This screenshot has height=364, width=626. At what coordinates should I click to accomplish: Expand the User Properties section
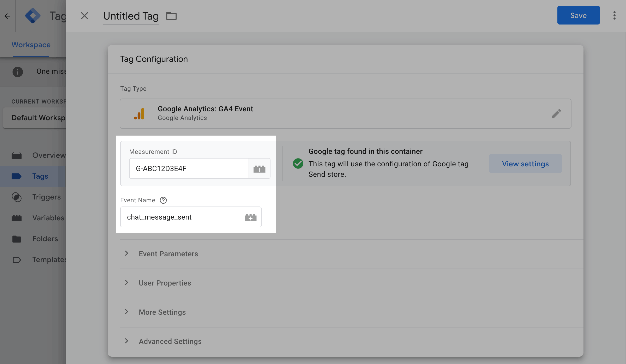click(x=165, y=283)
